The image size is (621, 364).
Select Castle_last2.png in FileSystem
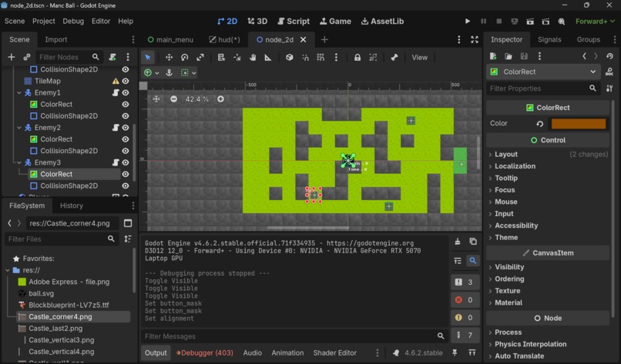tap(55, 329)
